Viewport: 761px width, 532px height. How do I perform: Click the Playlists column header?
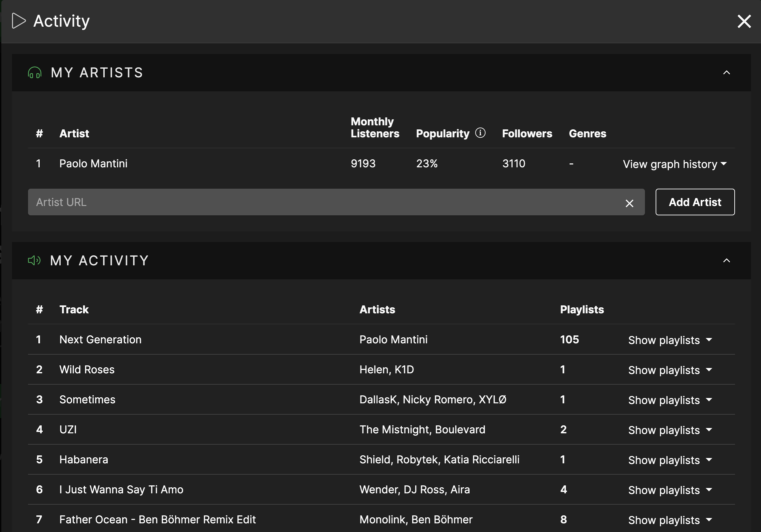582,310
